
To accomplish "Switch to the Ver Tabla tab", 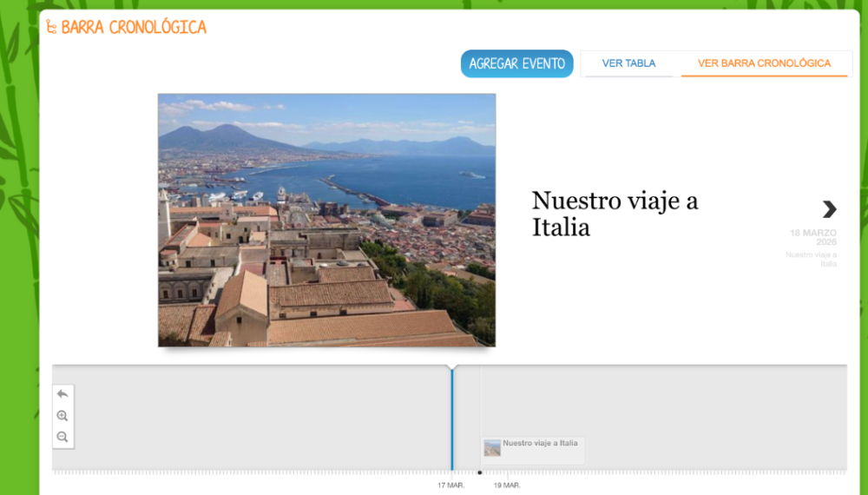I will point(628,63).
